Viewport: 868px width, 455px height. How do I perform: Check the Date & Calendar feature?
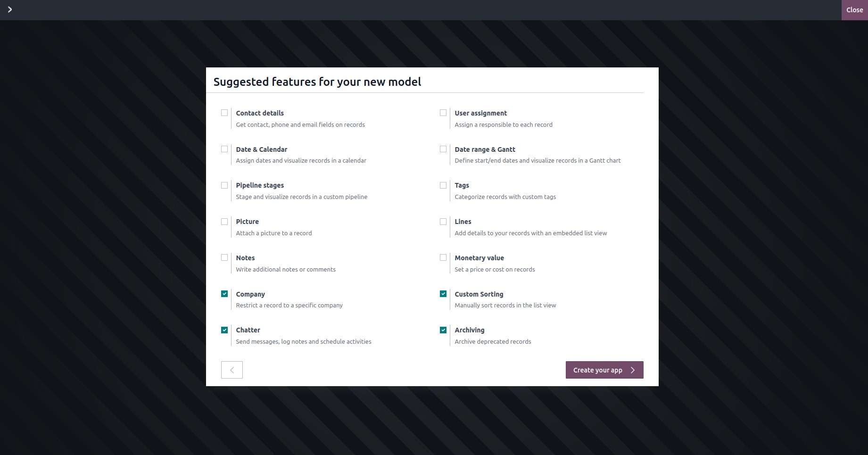pos(224,149)
